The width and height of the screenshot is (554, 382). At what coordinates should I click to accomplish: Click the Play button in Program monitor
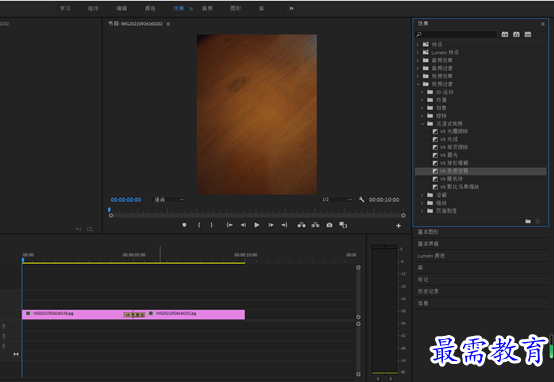coord(257,225)
